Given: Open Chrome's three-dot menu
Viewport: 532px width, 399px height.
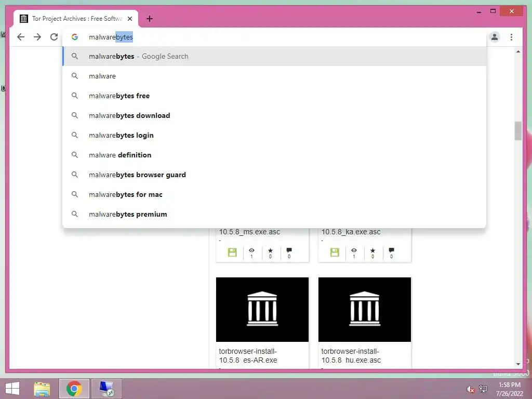Looking at the screenshot, I should [x=511, y=37].
